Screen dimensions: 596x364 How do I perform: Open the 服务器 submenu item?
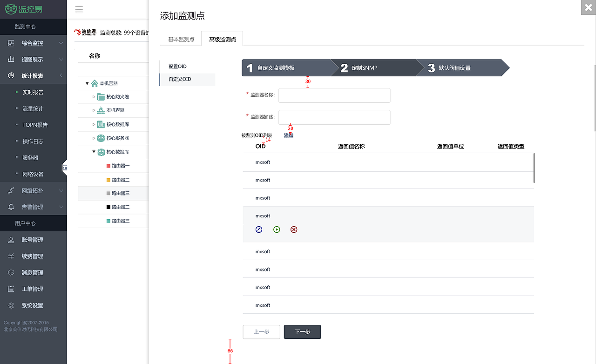[x=30, y=158]
